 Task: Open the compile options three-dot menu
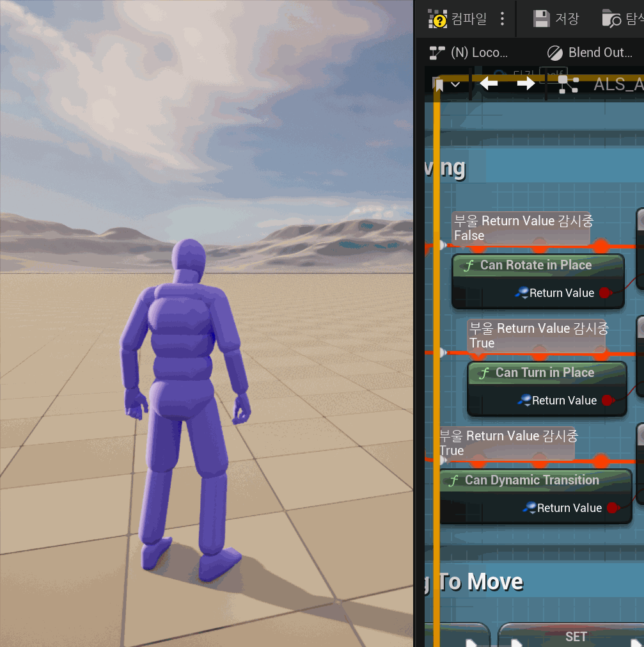pos(502,19)
